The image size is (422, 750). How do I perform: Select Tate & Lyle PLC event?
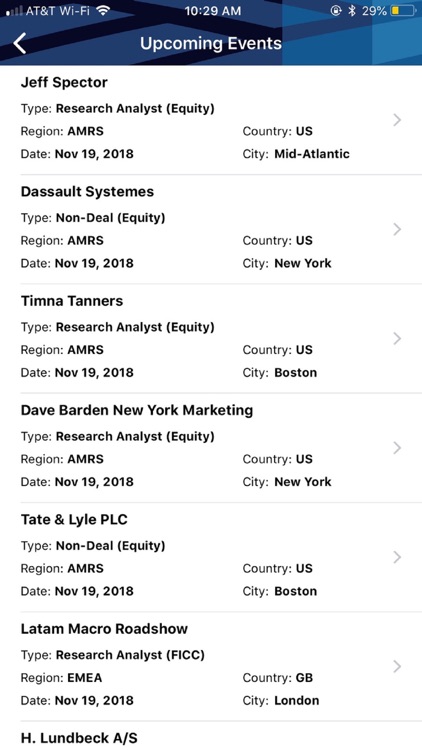click(x=211, y=557)
